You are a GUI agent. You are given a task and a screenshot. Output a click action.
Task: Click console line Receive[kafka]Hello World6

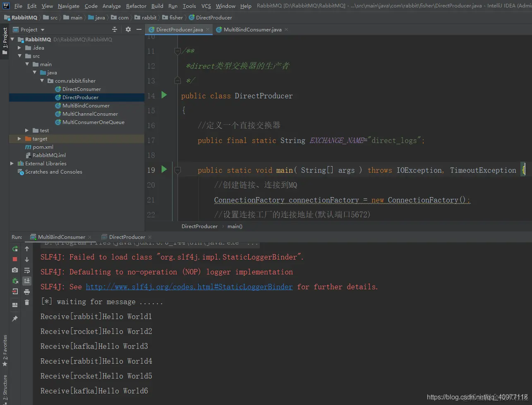pyautogui.click(x=94, y=391)
